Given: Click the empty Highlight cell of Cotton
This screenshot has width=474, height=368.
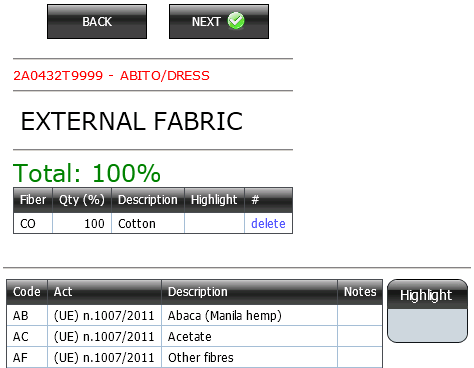Looking at the screenshot, I should [215, 223].
